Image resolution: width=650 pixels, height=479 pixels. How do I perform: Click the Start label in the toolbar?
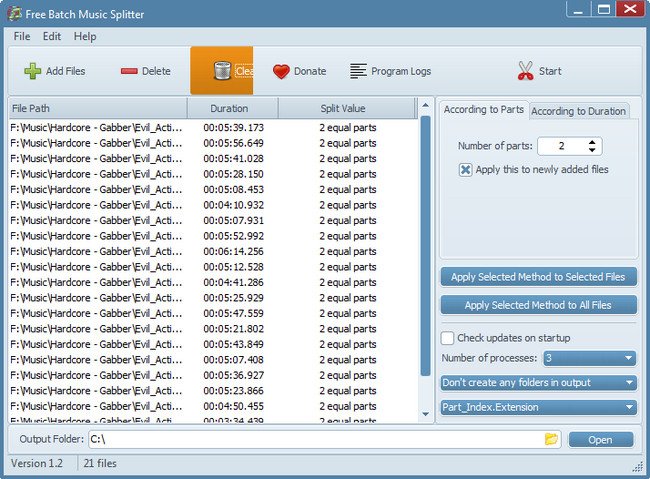[x=550, y=71]
